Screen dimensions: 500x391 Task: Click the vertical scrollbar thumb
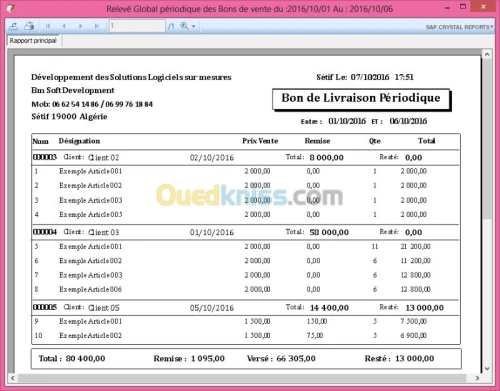coord(487,139)
